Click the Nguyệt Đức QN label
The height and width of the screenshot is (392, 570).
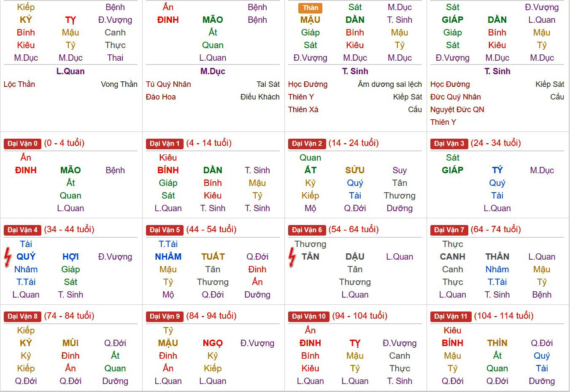(x=457, y=110)
